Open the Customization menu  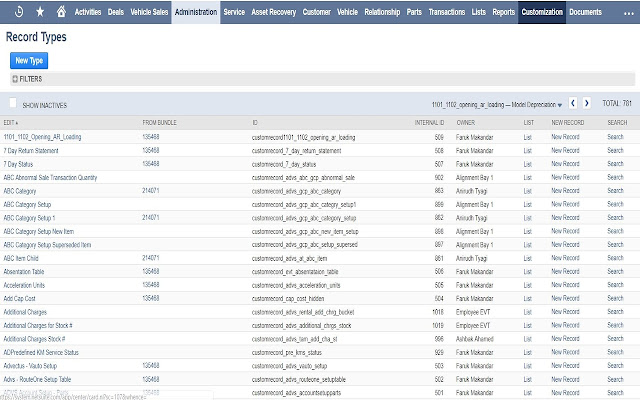point(542,12)
